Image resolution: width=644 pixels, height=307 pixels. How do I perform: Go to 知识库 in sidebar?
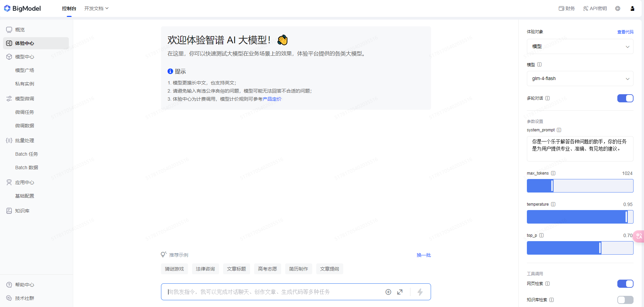coord(22,211)
